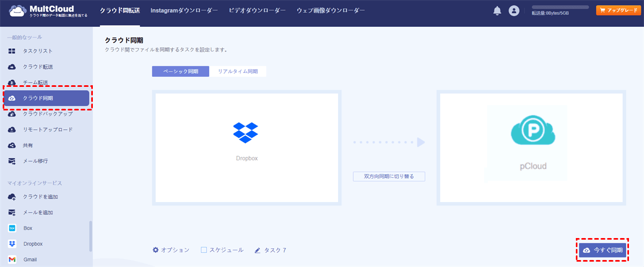644x267 pixels.
Task: Select the pCloud destination panel
Action: tap(531, 147)
